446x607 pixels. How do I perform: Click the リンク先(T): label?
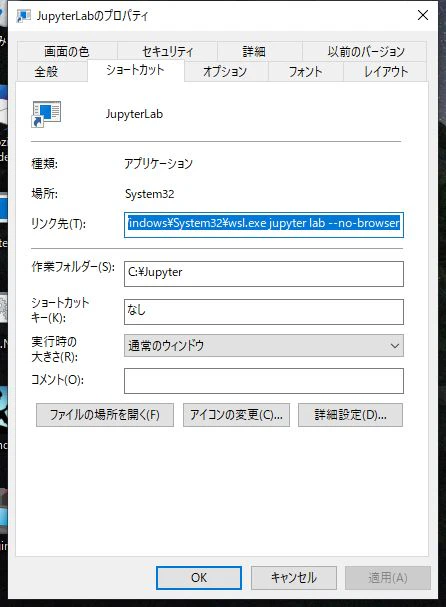[x=58, y=223]
